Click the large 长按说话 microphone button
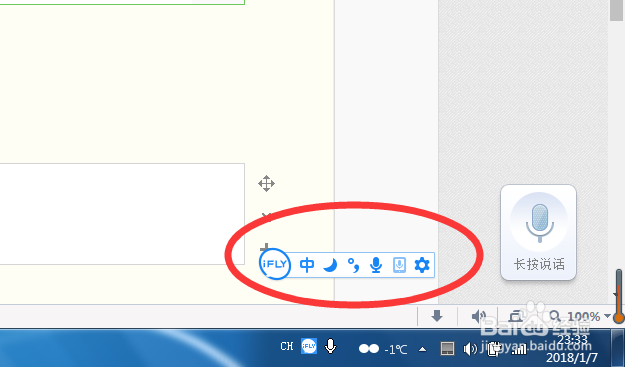The width and height of the screenshot is (625, 367). [539, 232]
